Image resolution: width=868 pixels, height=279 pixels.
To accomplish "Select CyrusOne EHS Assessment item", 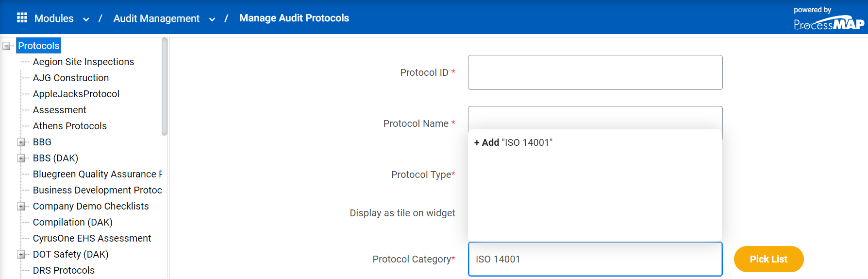I will tap(92, 238).
